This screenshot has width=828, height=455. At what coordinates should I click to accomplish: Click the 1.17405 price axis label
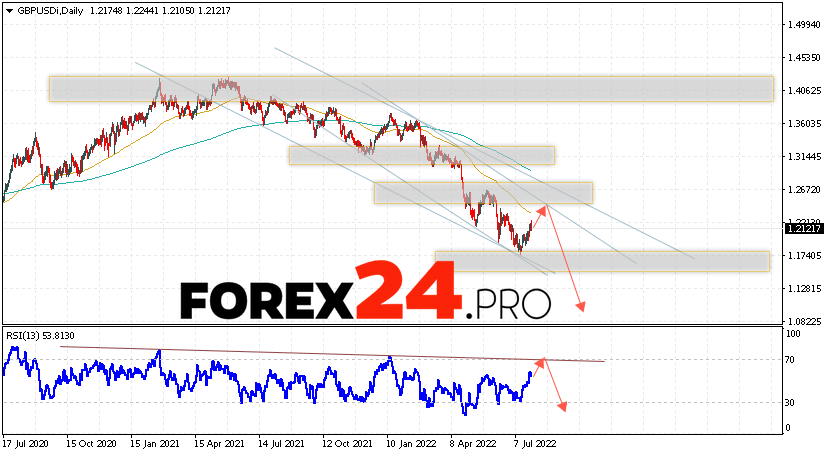pyautogui.click(x=804, y=255)
